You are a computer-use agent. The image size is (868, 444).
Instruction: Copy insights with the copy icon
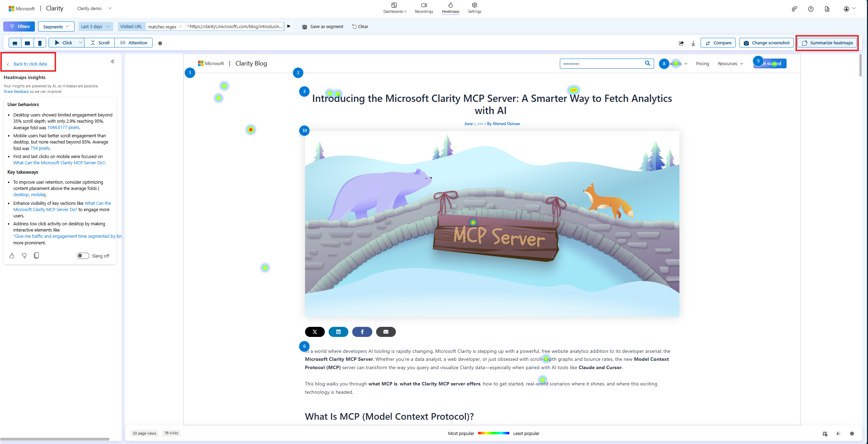(36, 255)
